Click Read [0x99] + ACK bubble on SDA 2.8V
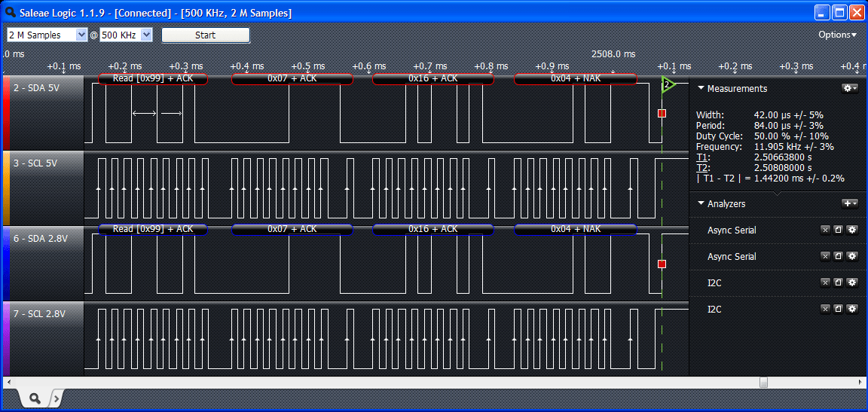 coord(153,229)
